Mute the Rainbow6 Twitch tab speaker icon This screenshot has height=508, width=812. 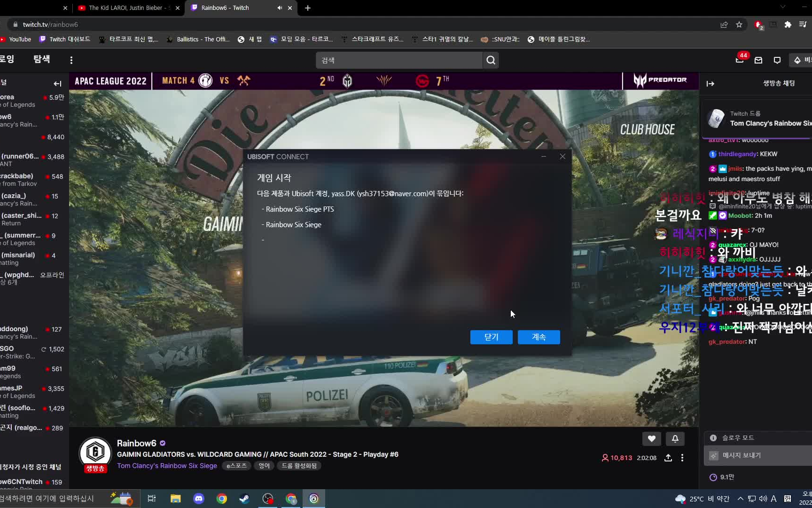point(280,8)
